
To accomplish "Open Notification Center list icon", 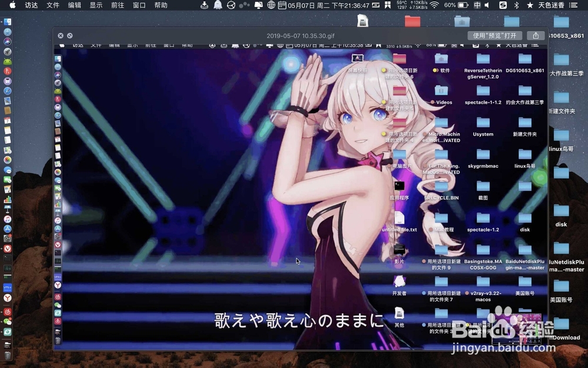I will point(573,5).
